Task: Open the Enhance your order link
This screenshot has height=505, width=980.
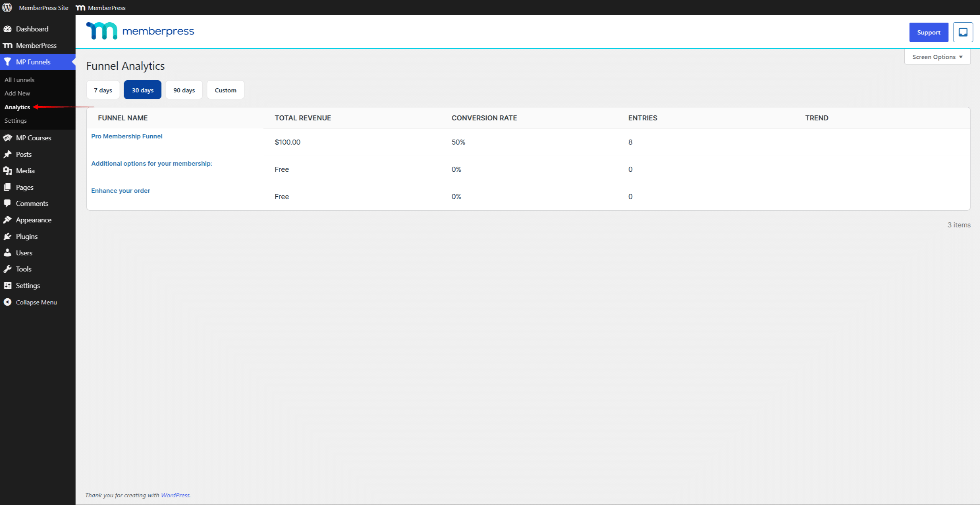Action: [120, 191]
